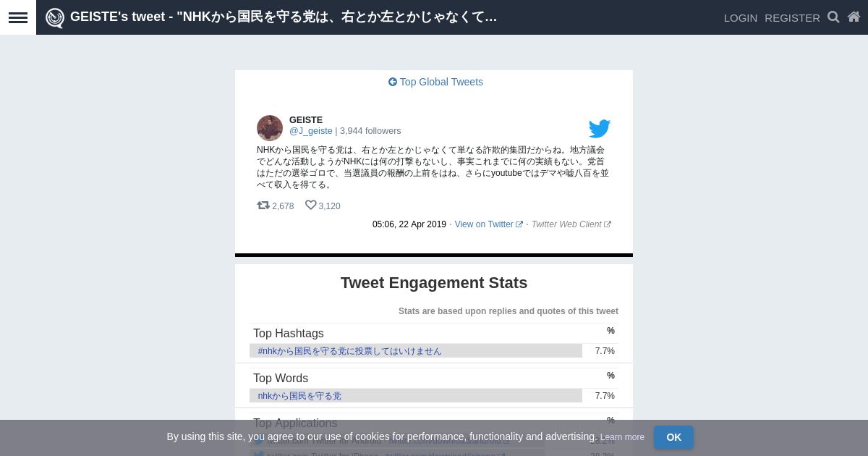
Task: Click the Tweet Engagement Stats heading
Action: click(434, 283)
